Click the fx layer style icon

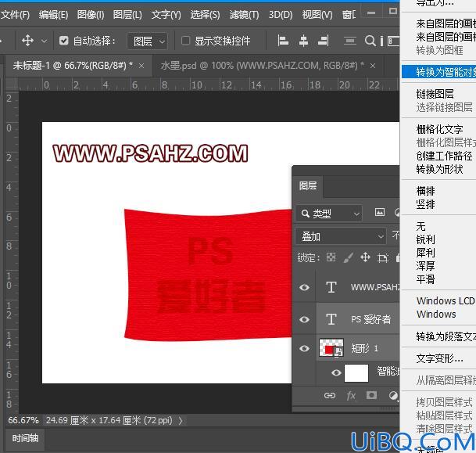[x=351, y=395]
